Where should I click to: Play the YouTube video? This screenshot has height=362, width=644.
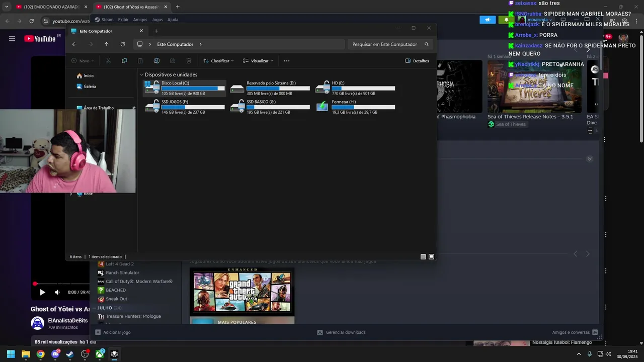(42, 292)
